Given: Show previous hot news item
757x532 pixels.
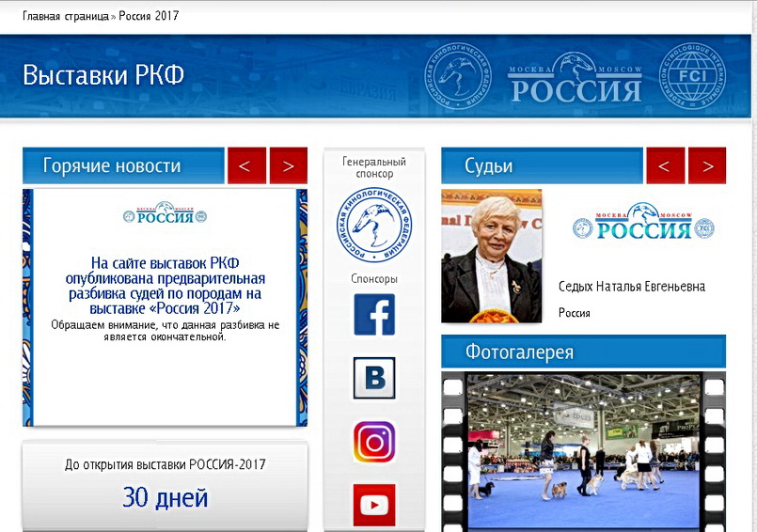Looking at the screenshot, I should pyautogui.click(x=245, y=166).
